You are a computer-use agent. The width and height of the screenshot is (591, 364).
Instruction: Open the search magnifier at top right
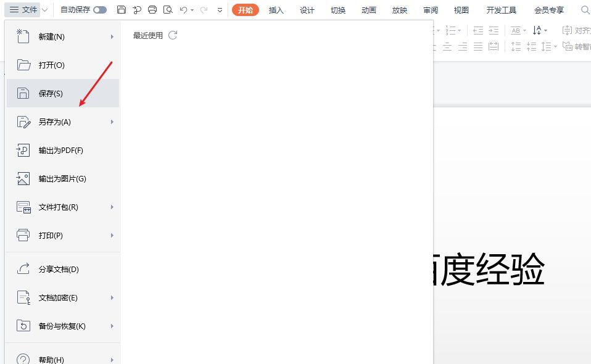click(x=585, y=10)
